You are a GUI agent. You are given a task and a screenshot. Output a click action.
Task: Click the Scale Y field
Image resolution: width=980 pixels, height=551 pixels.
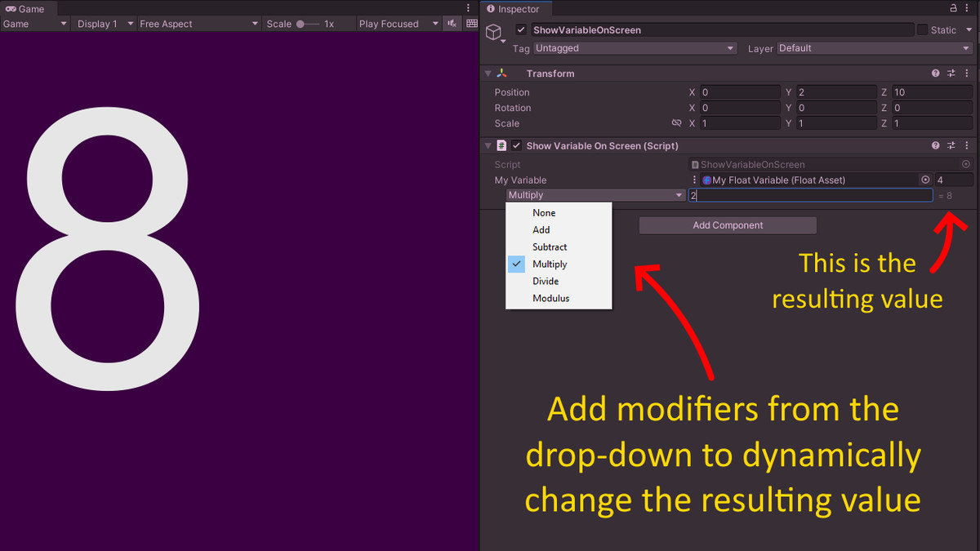pos(836,123)
